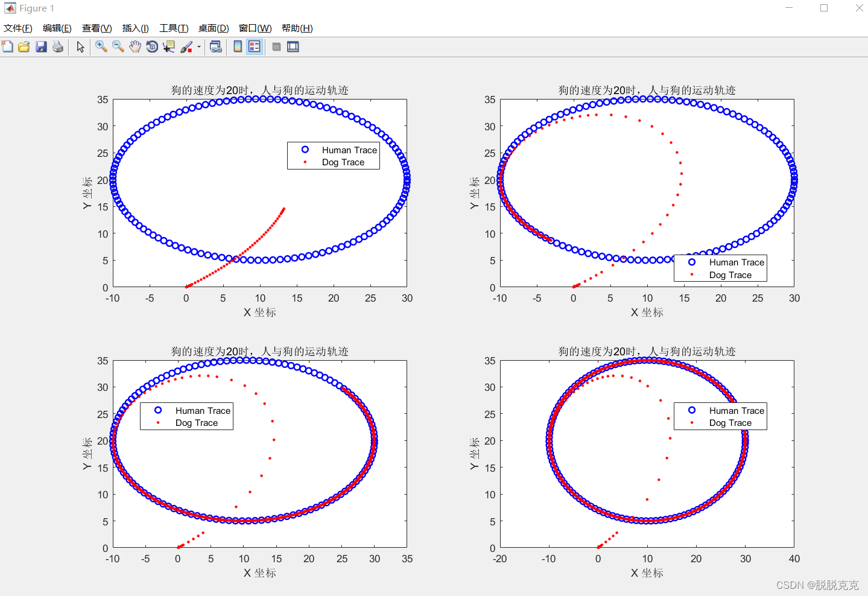Maximize the Figure 1 window

824,8
